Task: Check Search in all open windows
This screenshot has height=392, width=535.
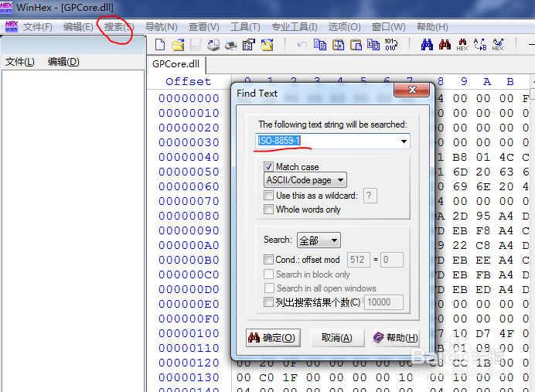Action: point(269,288)
